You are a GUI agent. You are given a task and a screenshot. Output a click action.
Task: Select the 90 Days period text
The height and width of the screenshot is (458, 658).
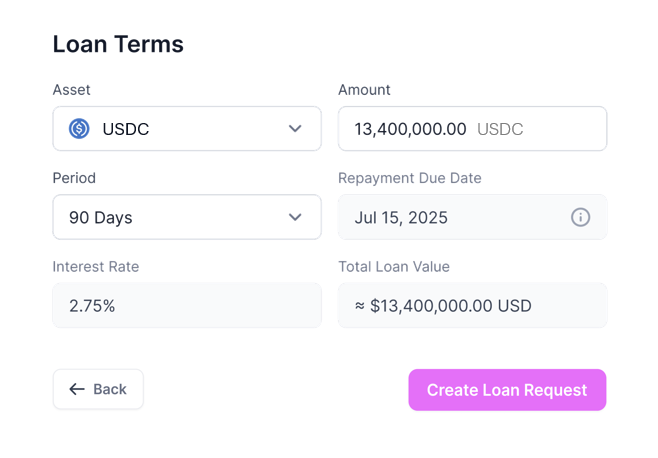click(x=101, y=217)
